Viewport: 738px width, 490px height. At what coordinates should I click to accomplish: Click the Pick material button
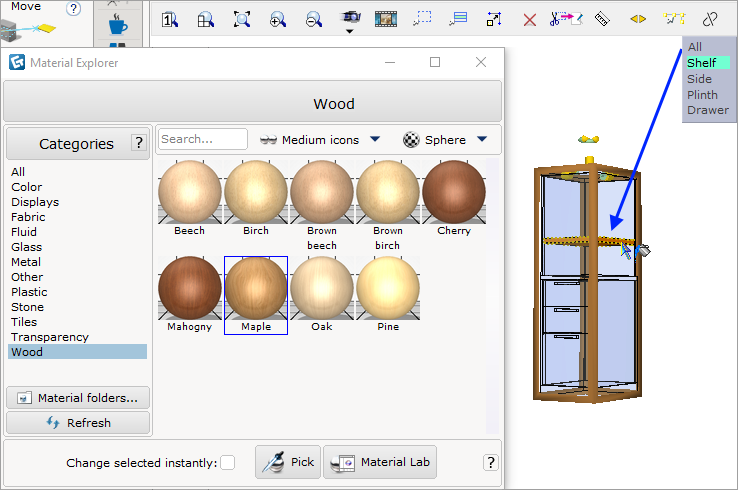[x=288, y=462]
